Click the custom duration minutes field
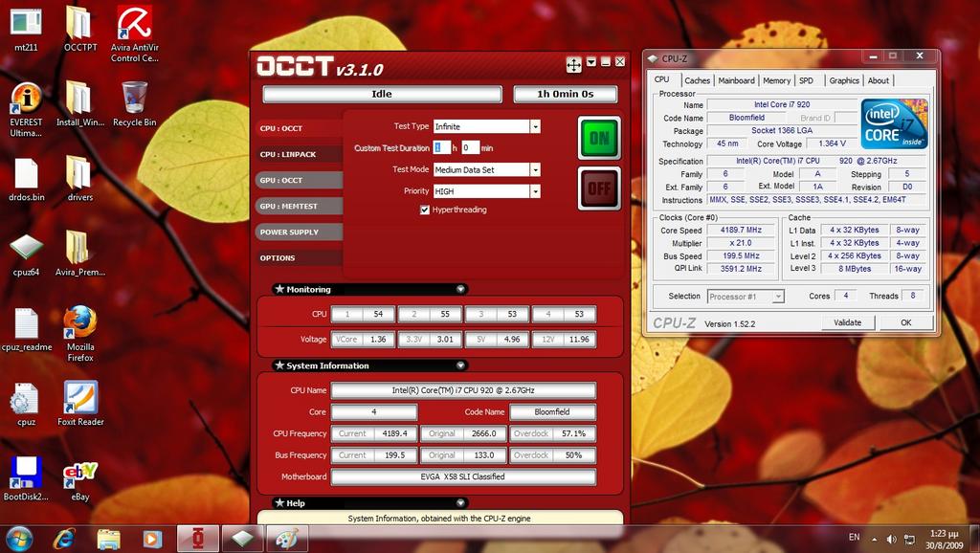Image resolution: width=980 pixels, height=553 pixels. [x=470, y=147]
